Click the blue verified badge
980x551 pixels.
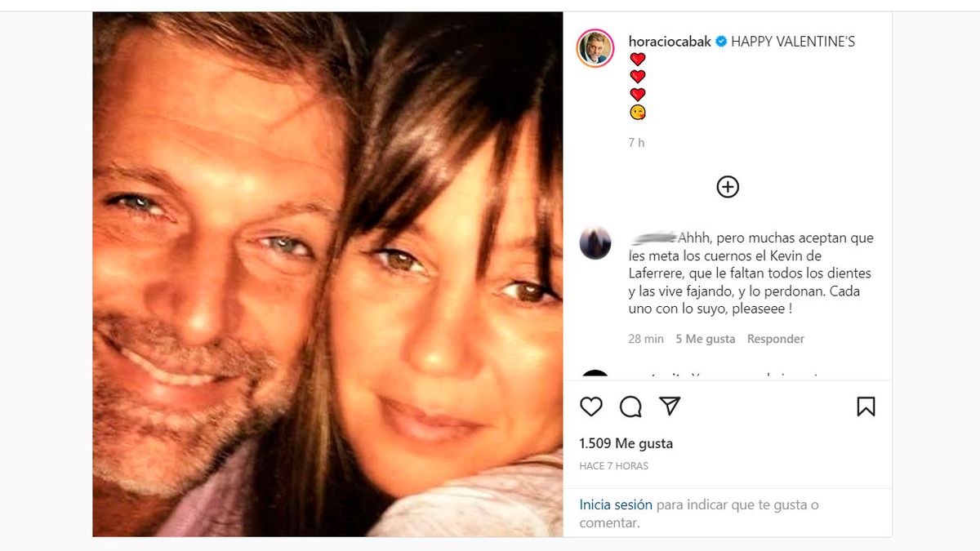[721, 42]
